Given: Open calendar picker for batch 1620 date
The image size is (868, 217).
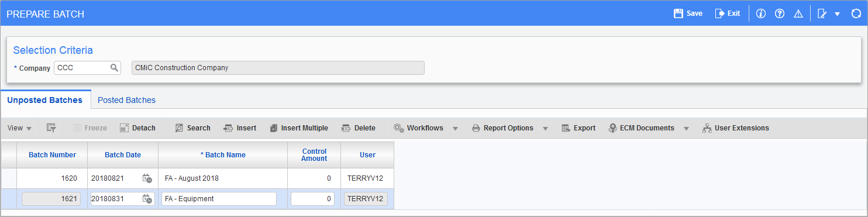Looking at the screenshot, I should click(x=147, y=178).
